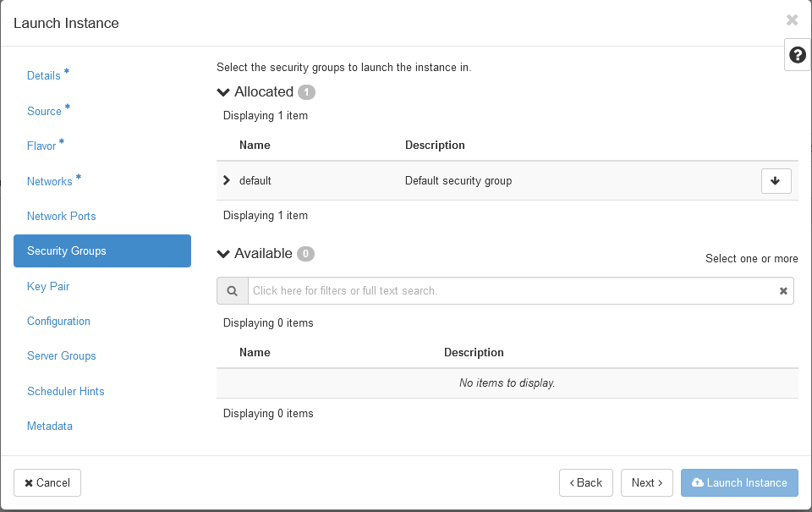812x512 pixels.
Task: Remove default security group with down arrow
Action: pyautogui.click(x=776, y=181)
